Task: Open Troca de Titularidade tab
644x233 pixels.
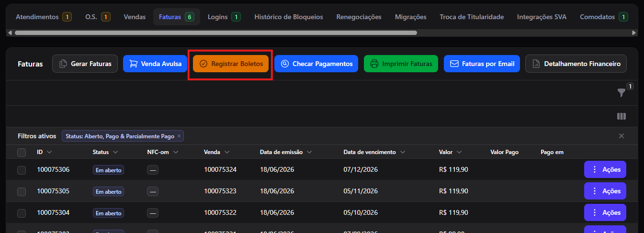Action: point(472,17)
